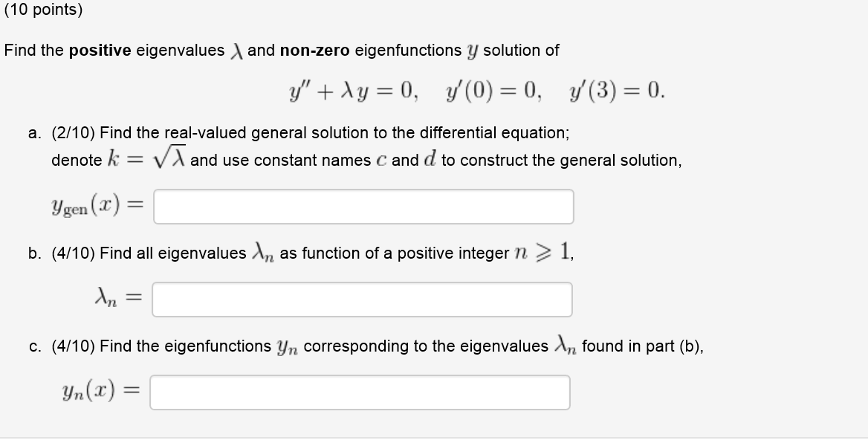The width and height of the screenshot is (868, 446).
Task: Select the empty general solution entry box
Action: [x=364, y=207]
